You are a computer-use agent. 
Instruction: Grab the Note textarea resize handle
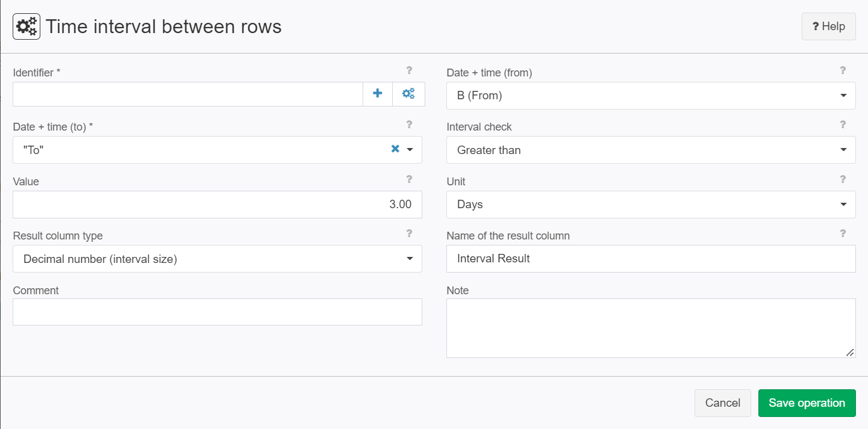pyautogui.click(x=850, y=352)
